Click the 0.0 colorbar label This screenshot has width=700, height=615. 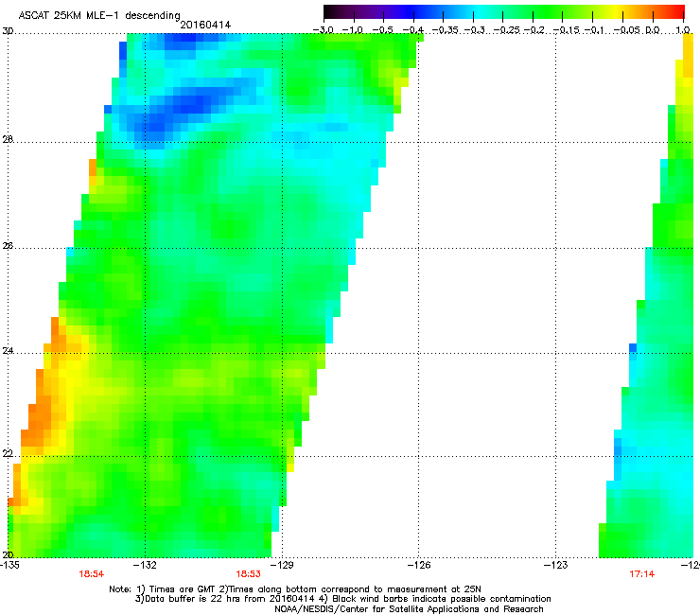[x=653, y=30]
